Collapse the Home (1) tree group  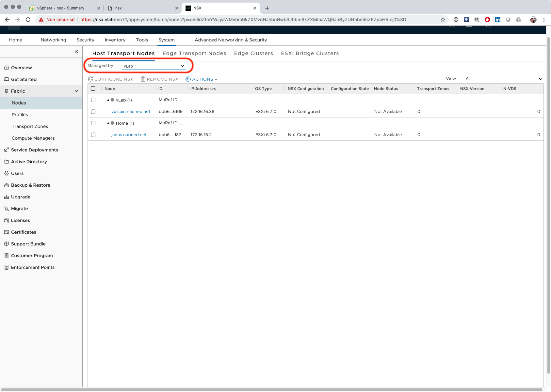[x=108, y=123]
